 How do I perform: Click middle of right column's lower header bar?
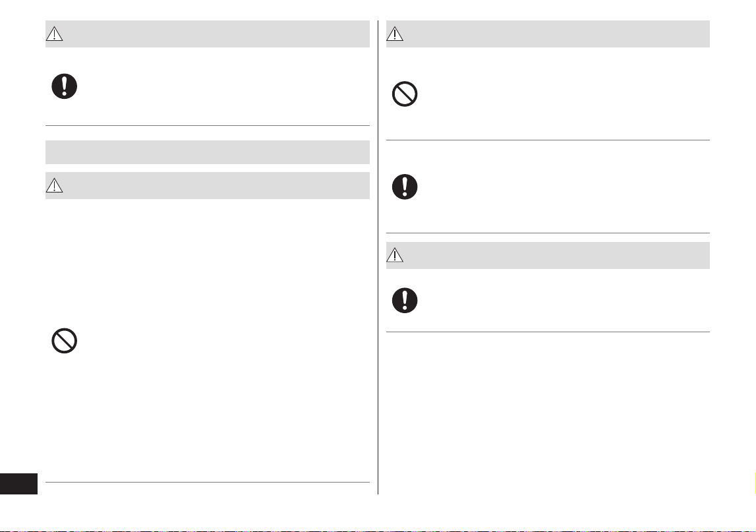pyautogui.click(x=548, y=255)
